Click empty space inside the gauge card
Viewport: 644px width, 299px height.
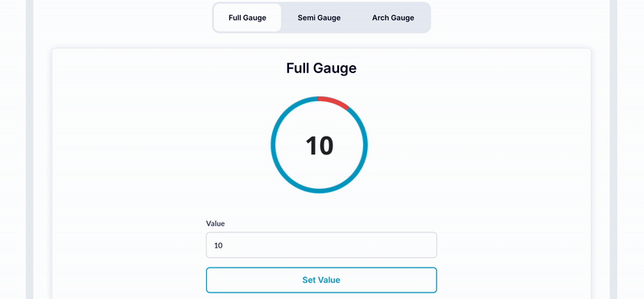pyautogui.click(x=473, y=164)
